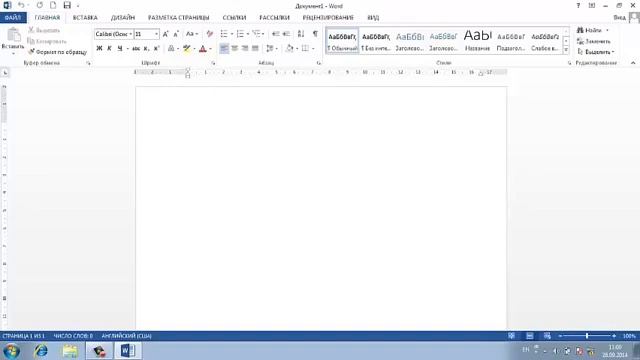Screen dimensions: 640x360
Task: Align text right
Action: click(x=245, y=48)
